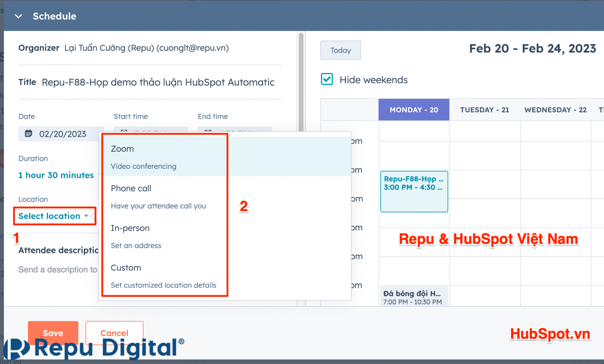Screen dimensions: 604x364
Task: Click the attendee description text field
Action: tap(58, 270)
